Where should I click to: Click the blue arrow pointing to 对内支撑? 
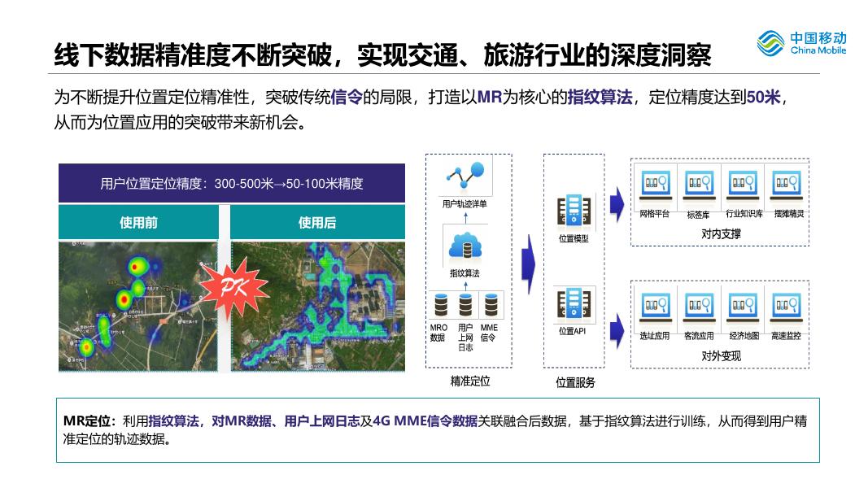tap(617, 204)
